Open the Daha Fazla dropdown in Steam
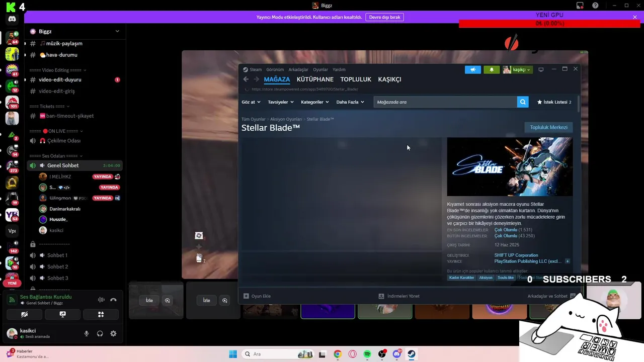 [x=350, y=102]
